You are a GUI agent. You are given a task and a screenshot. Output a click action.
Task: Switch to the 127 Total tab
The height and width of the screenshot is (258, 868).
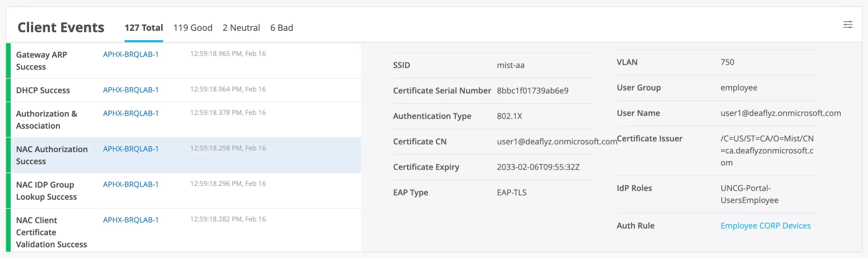tap(144, 28)
